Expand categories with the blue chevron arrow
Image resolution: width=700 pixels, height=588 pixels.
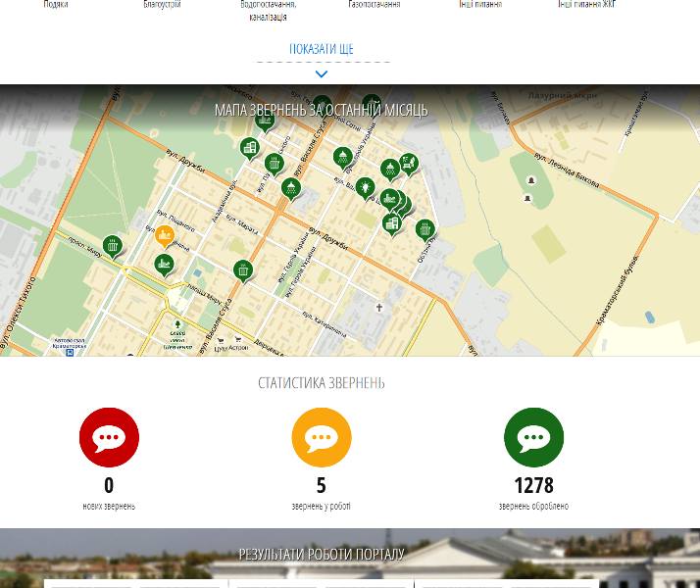tap(322, 74)
